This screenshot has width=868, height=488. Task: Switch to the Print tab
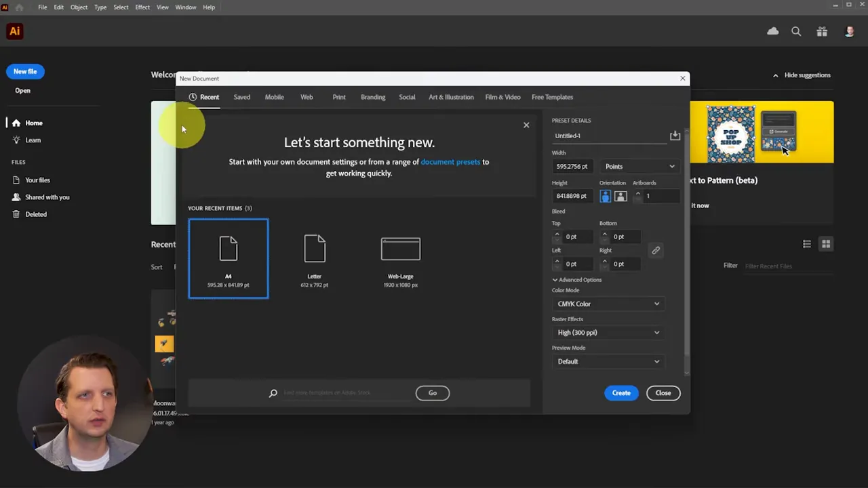click(x=338, y=97)
